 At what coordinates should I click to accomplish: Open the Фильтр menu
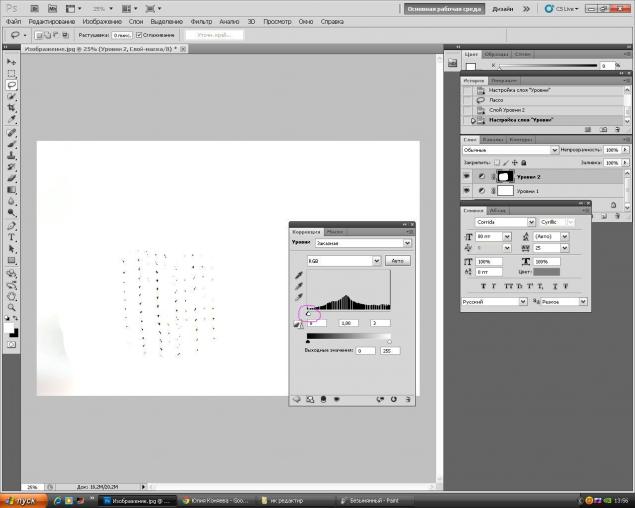point(201,21)
